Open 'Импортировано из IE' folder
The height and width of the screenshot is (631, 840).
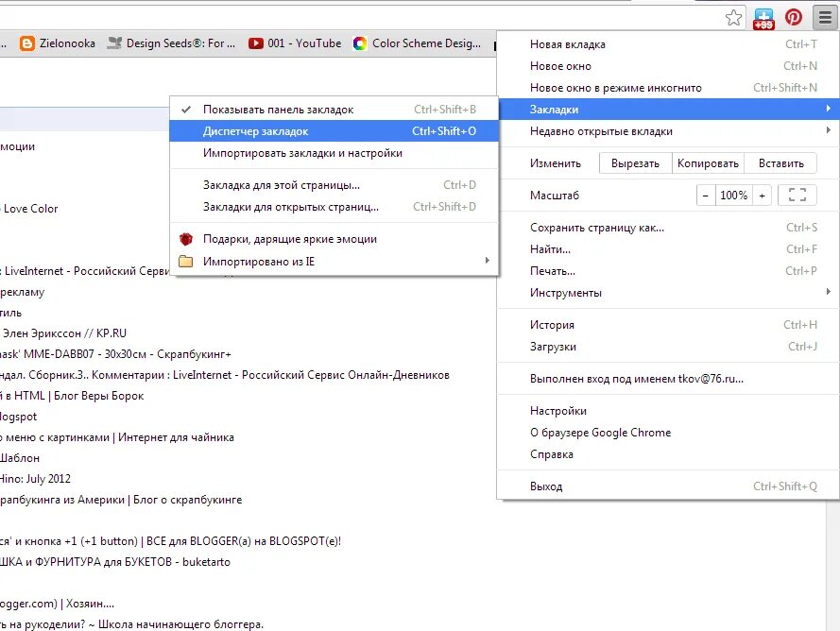(334, 262)
